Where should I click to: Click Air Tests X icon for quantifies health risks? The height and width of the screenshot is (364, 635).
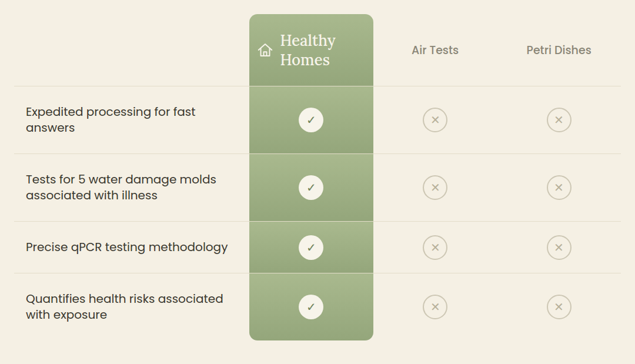(x=435, y=307)
